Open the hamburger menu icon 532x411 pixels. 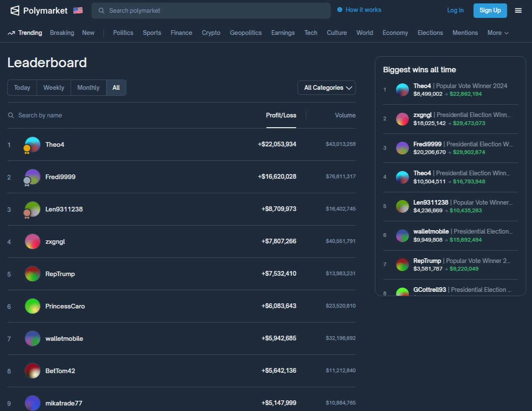518,11
